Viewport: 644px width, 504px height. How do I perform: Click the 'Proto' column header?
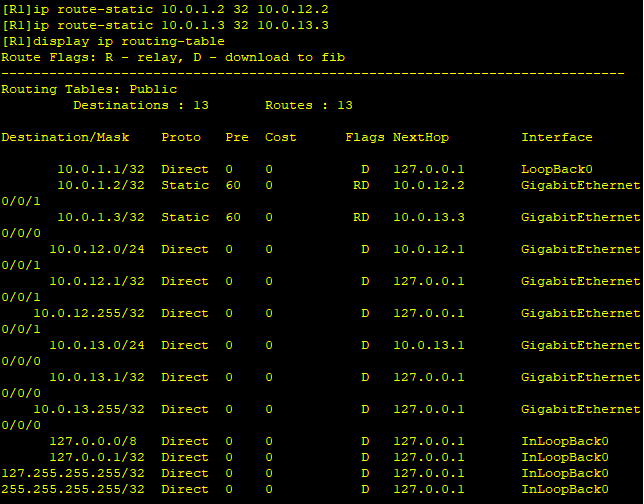pyautogui.click(x=181, y=138)
